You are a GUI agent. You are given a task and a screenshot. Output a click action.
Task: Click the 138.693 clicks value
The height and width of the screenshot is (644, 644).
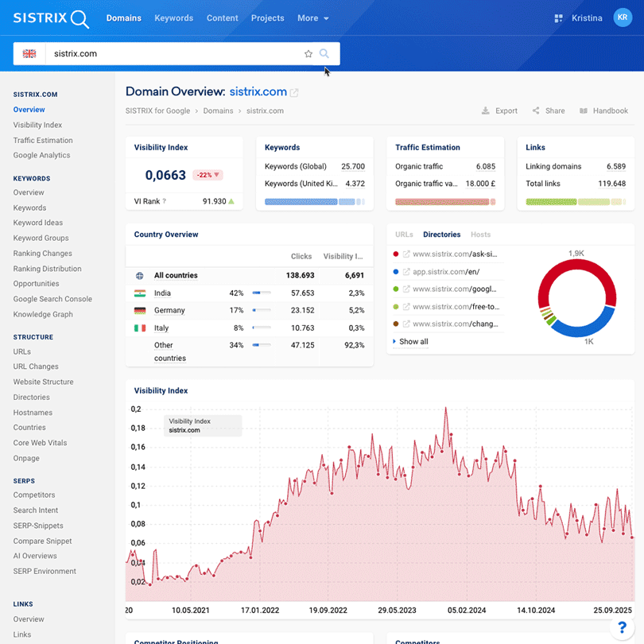pyautogui.click(x=301, y=276)
